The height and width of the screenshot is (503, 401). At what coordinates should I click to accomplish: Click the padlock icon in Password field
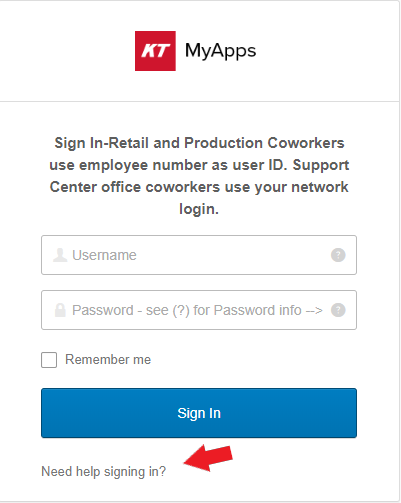[60, 310]
